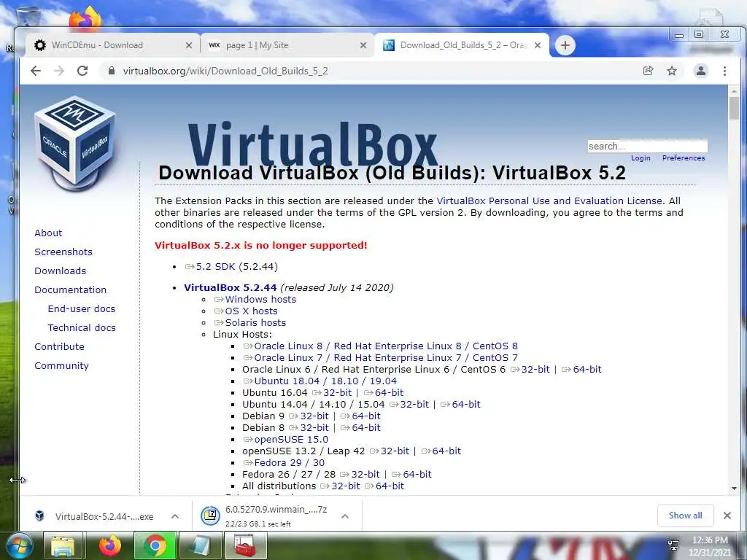Reload the page with the refresh icon

[x=82, y=71]
